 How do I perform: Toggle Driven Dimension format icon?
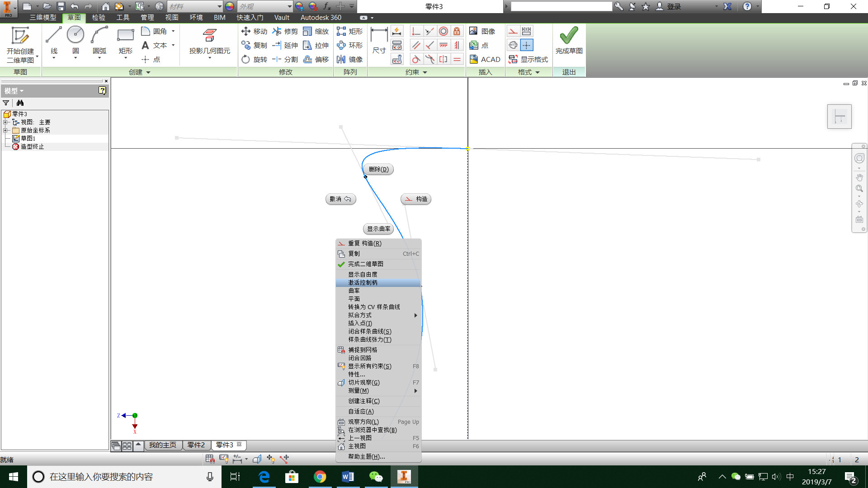[527, 31]
